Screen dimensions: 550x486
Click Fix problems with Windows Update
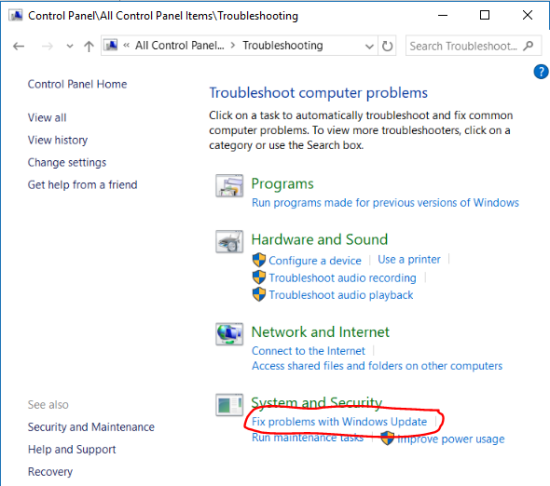339,421
